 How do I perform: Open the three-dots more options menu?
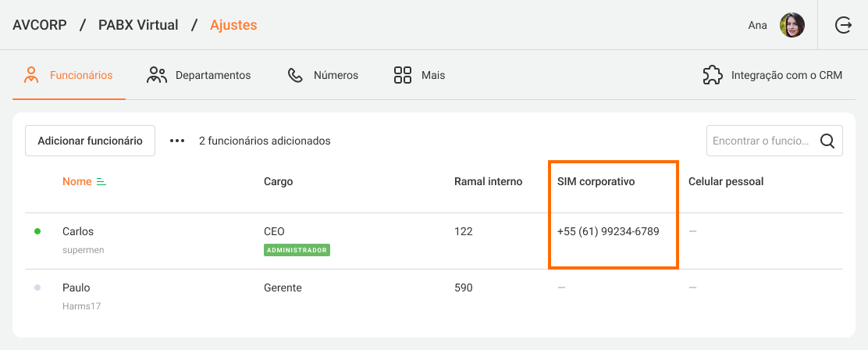177,141
